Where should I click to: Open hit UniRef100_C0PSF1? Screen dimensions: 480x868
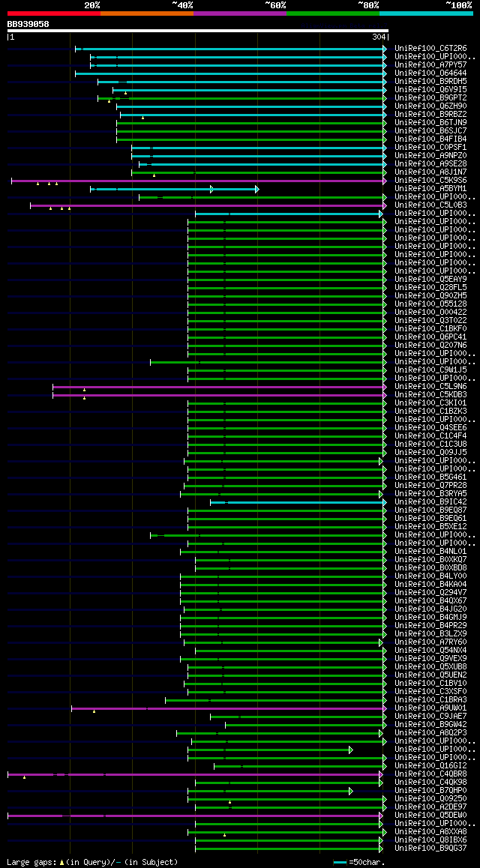pos(430,148)
